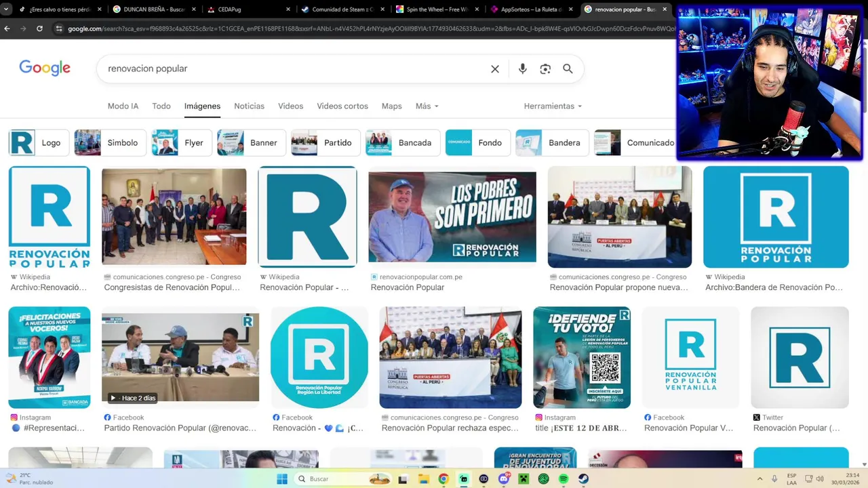The image size is (868, 488).
Task: Open the Twitter 'Renovación Popular (...' result link
Action: (797, 428)
